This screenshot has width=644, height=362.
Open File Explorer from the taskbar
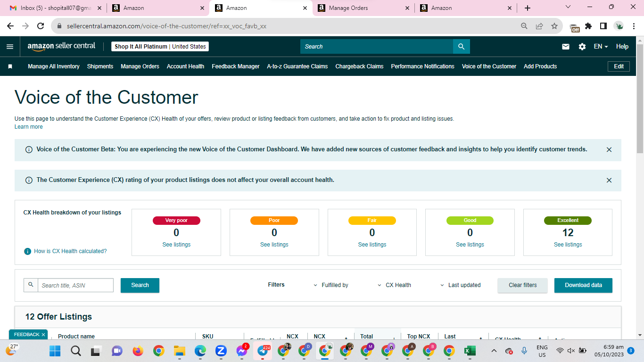coord(179,351)
